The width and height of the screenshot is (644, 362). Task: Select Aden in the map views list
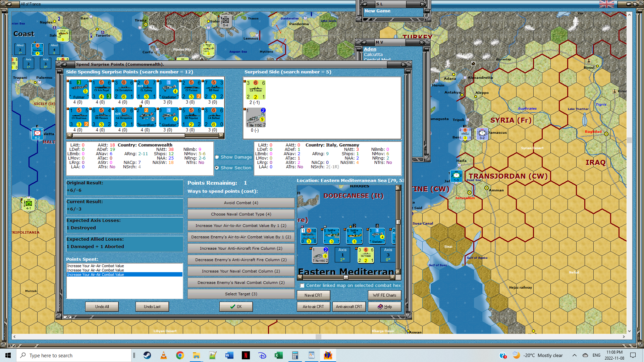pos(370,49)
